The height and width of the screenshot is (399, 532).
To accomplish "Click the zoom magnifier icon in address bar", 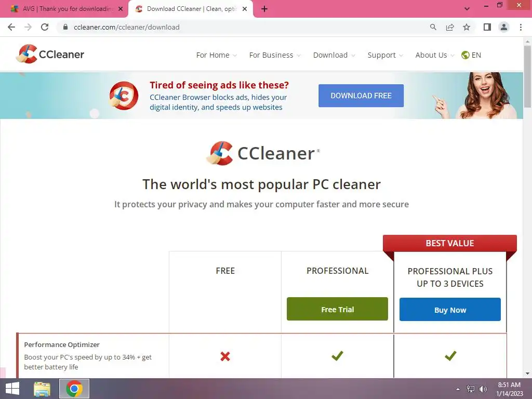I will pos(433,27).
